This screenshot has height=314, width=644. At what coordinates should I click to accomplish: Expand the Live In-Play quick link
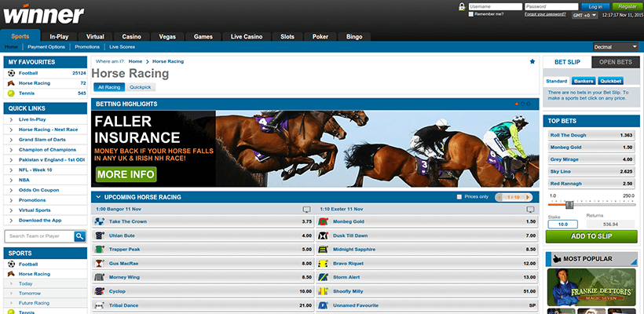pyautogui.click(x=11, y=119)
